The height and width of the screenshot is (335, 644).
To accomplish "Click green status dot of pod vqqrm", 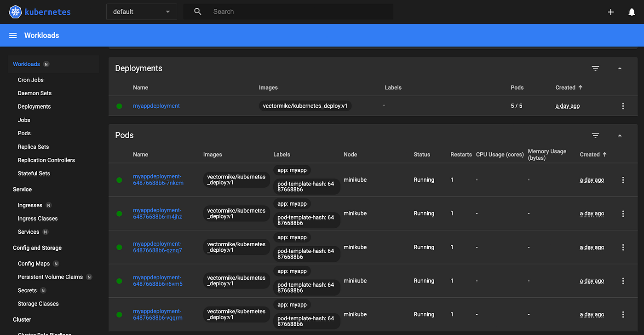I will pos(119,314).
